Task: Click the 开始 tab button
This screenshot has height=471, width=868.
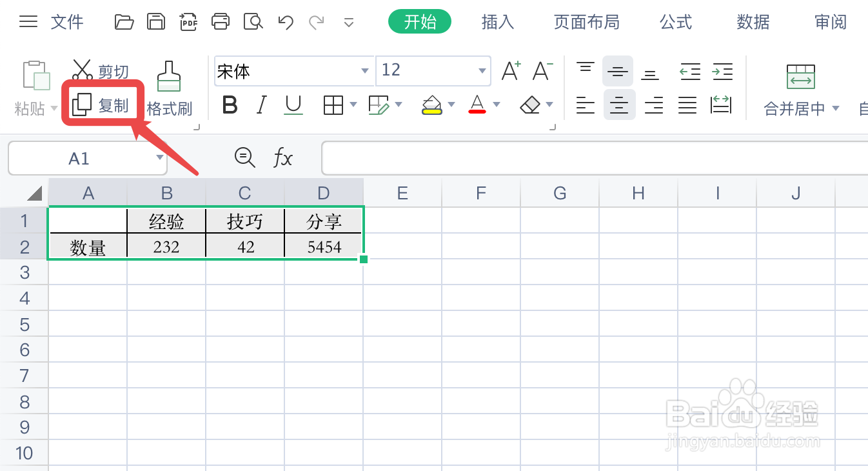Action: pos(420,22)
